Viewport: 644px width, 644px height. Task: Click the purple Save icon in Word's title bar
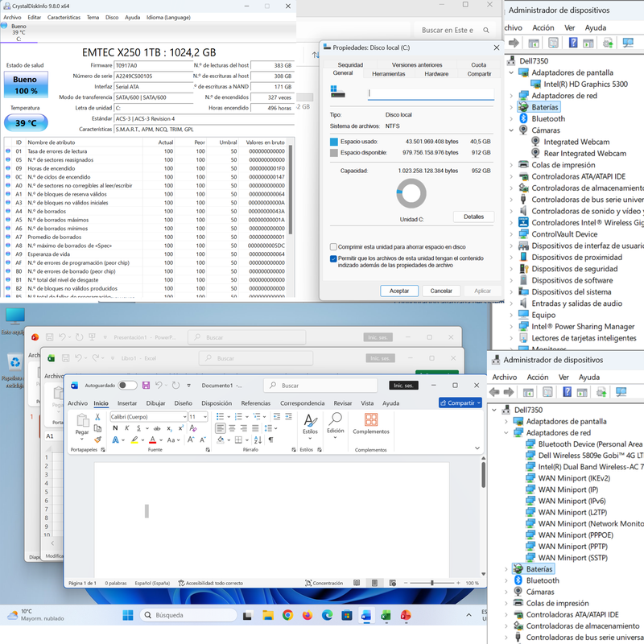pos(146,386)
